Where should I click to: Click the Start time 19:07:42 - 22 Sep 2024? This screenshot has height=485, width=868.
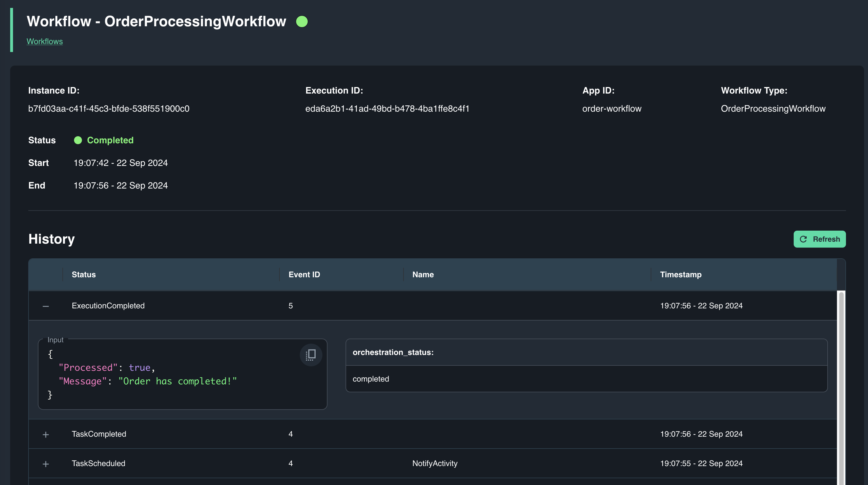click(x=121, y=163)
